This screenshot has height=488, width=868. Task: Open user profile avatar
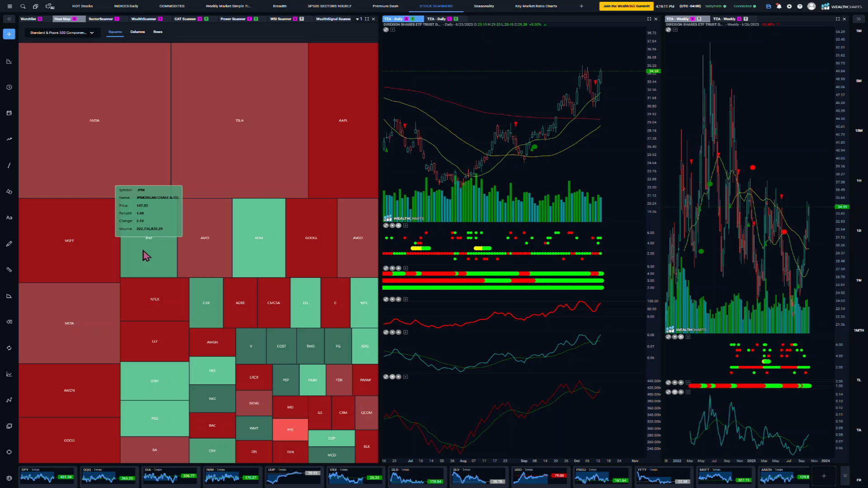click(811, 6)
